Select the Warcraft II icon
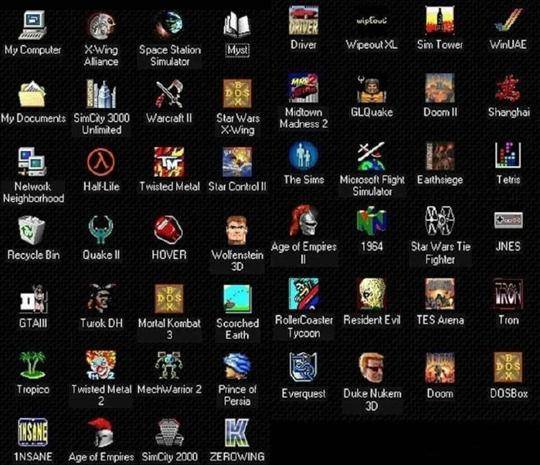This screenshot has width=540, height=465. [169, 94]
